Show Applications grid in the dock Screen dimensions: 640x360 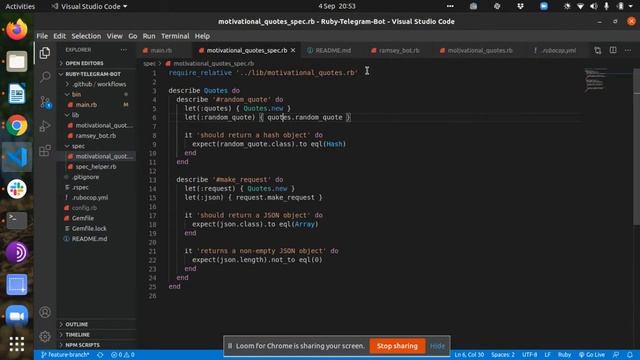point(17,344)
